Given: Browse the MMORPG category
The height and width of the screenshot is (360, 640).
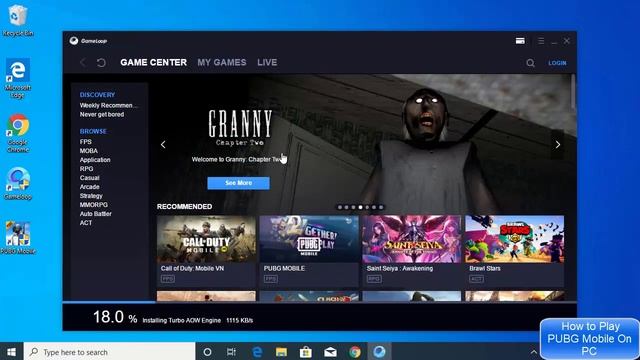Looking at the screenshot, I should (93, 205).
